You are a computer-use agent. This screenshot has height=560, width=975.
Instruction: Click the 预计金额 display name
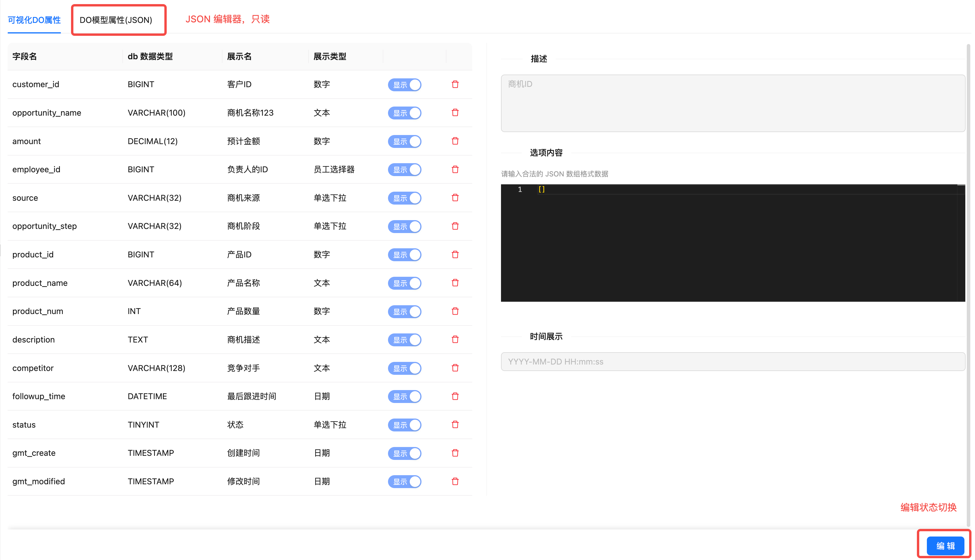244,141
